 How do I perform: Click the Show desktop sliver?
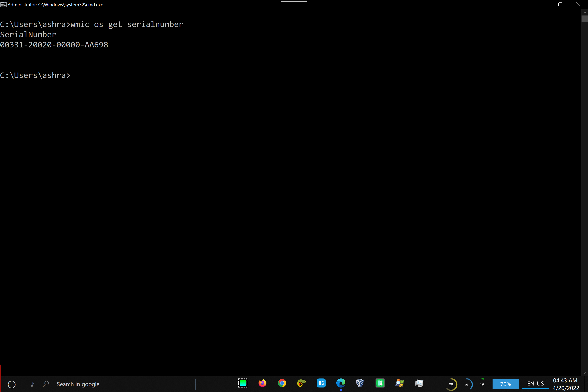586,384
